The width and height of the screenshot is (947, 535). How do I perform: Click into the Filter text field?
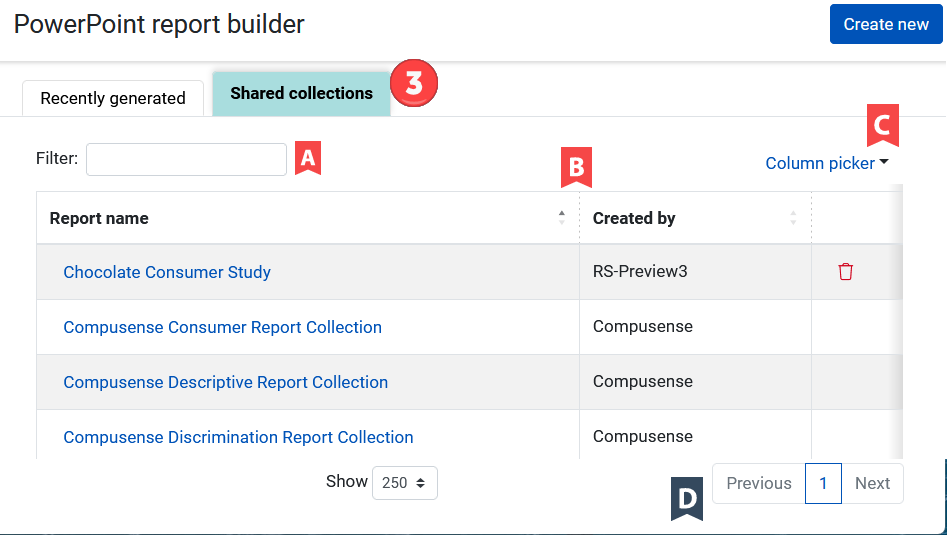186,159
